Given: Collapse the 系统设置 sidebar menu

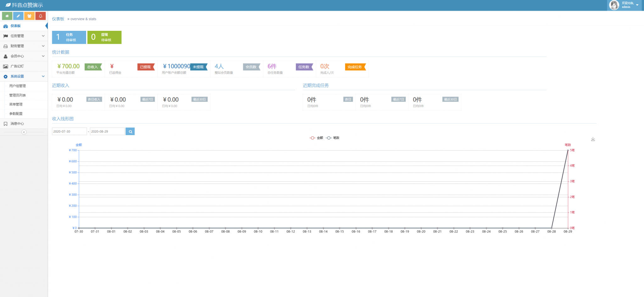Looking at the screenshot, I should coord(24,76).
